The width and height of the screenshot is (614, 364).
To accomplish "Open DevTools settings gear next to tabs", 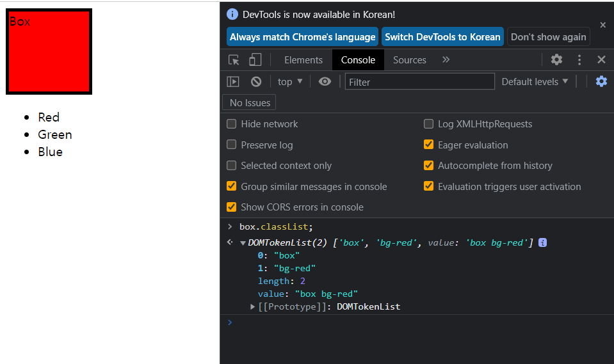I will tap(556, 60).
